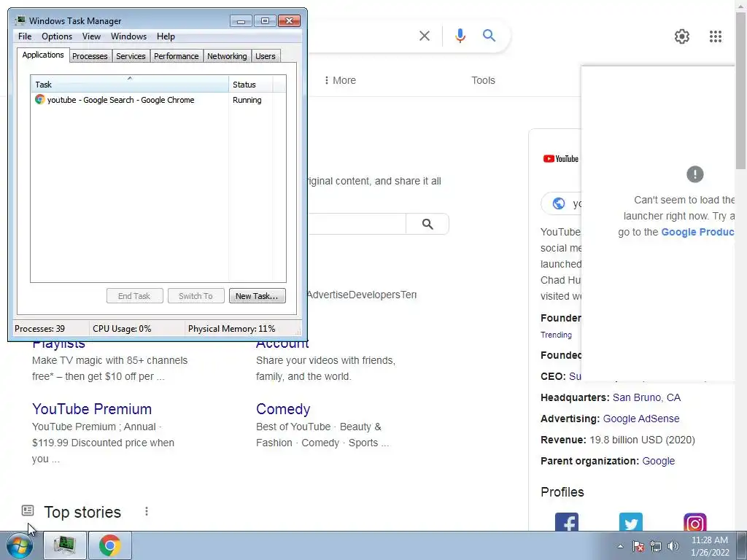Viewport: 747px width, 560px height.
Task: Open the Tools search option
Action: point(483,80)
